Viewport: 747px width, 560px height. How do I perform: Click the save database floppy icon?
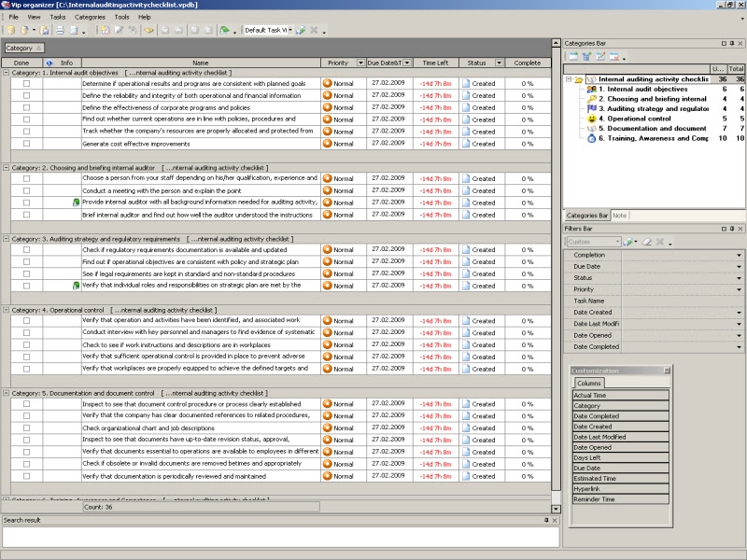44,31
